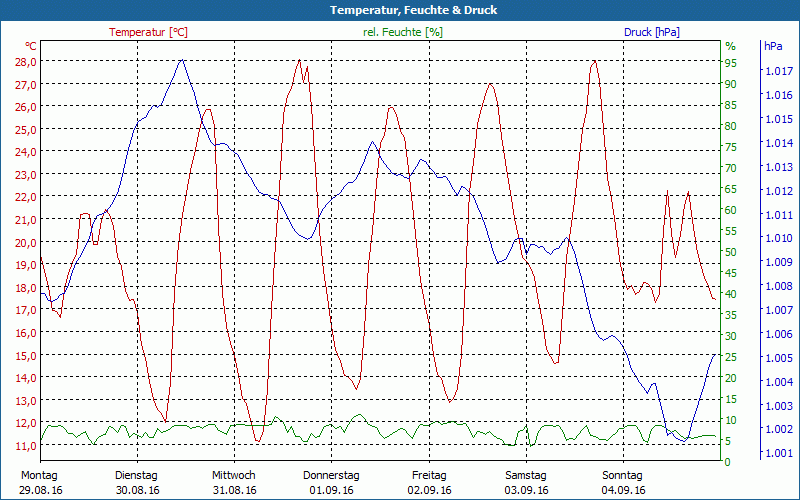This screenshot has height=500, width=800.
Task: Click the blue 'hPa' axis unit label
Action: 773,46
